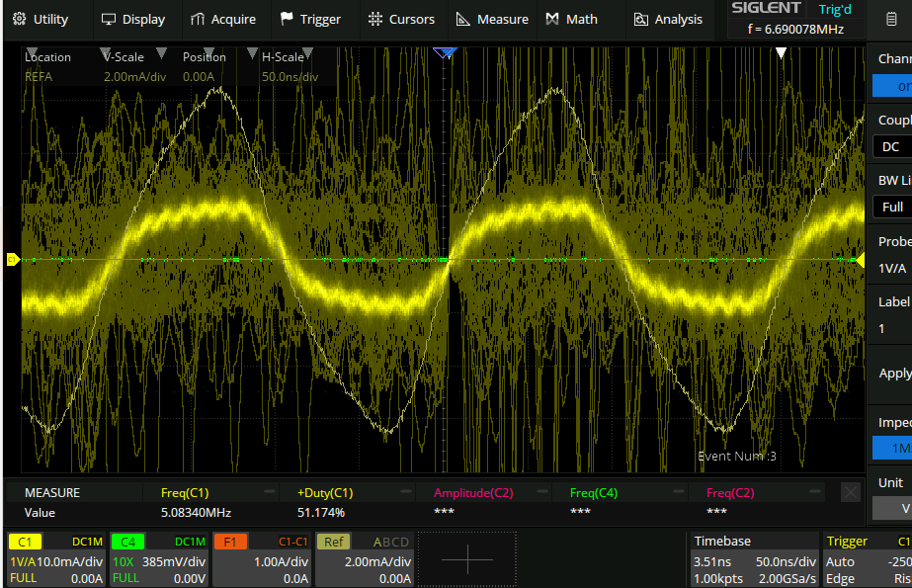Open the Timebase settings box
Screen dimensions: 912x588
tap(754, 558)
